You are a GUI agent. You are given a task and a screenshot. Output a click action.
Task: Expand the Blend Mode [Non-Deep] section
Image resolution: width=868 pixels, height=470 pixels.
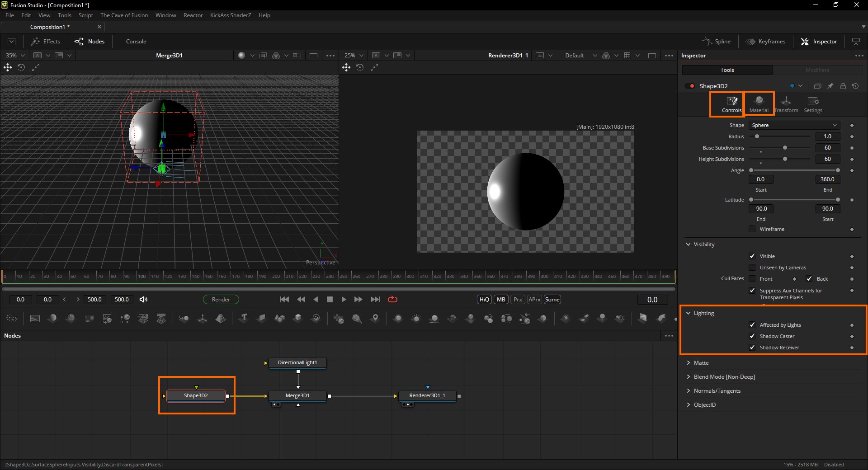pos(689,377)
